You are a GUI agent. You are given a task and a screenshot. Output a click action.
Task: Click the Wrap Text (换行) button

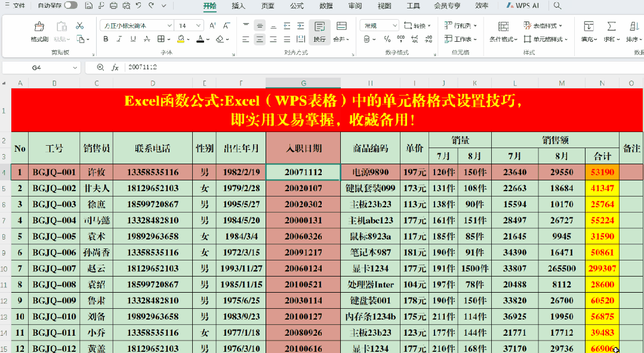[320, 31]
